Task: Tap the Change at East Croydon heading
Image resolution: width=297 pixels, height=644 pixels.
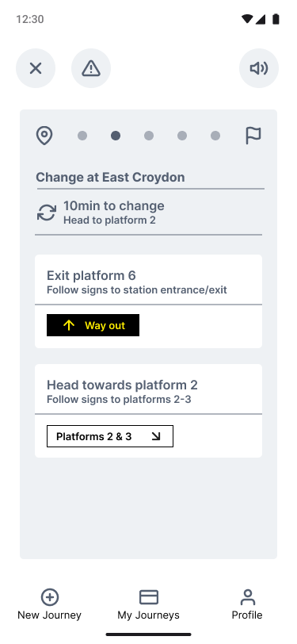Action: [x=110, y=178]
